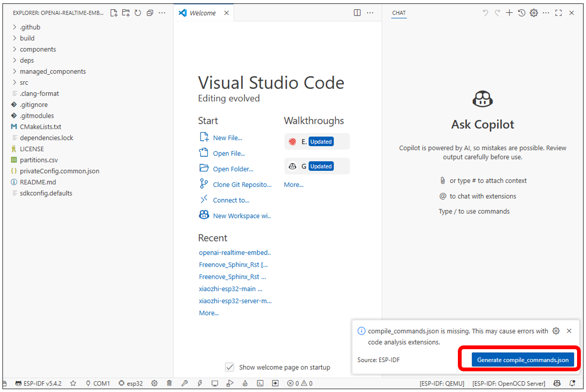The height and width of the screenshot is (392, 586).
Task: Select the CHAT panel tab
Action: click(x=399, y=13)
